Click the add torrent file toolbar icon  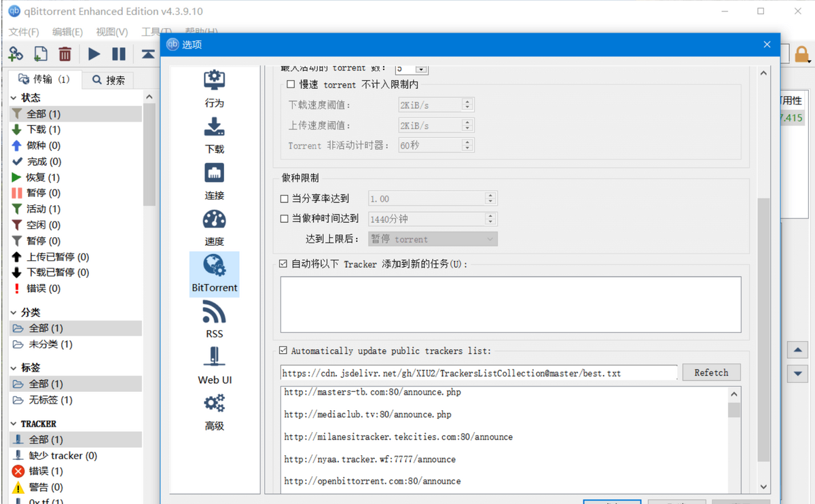[x=41, y=54]
